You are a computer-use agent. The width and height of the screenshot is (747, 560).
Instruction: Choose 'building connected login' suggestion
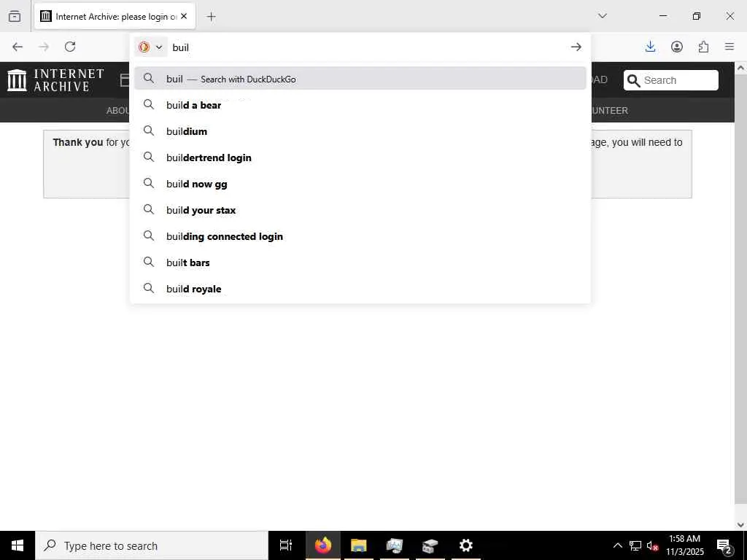tap(360, 236)
